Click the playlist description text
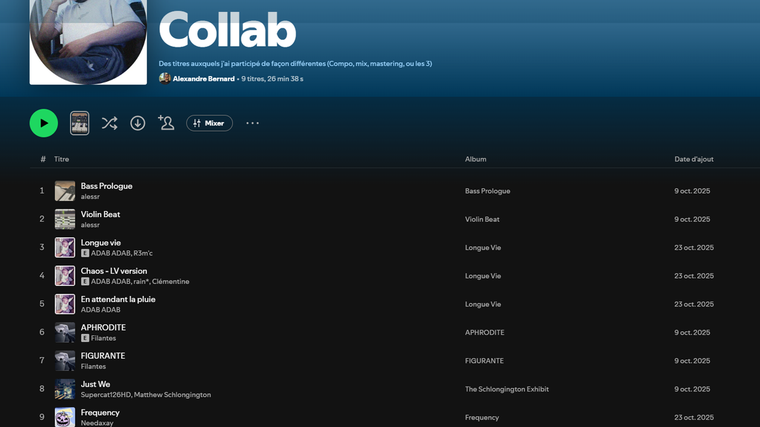Viewport: 760px width, 427px height. pos(295,63)
